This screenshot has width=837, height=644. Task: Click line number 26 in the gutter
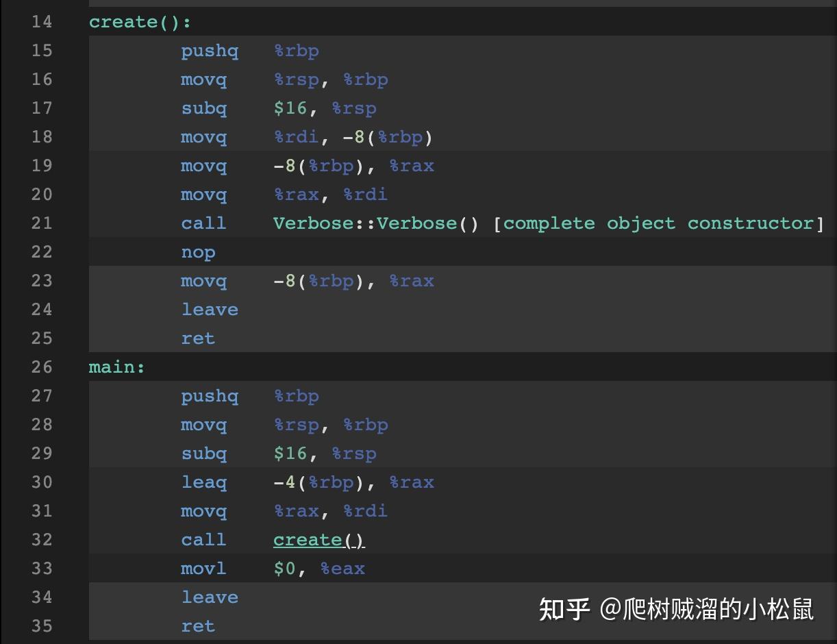[41, 367]
